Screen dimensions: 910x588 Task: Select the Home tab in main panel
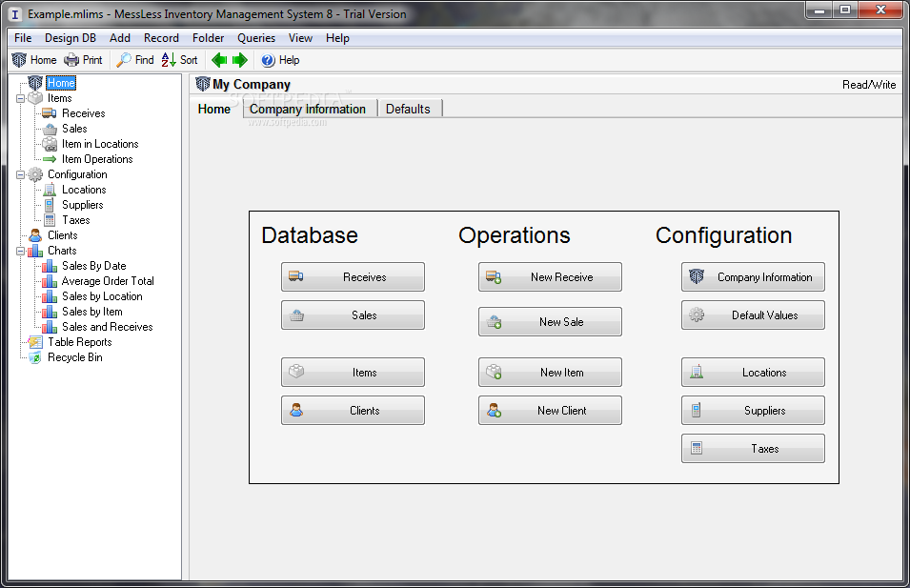point(214,109)
